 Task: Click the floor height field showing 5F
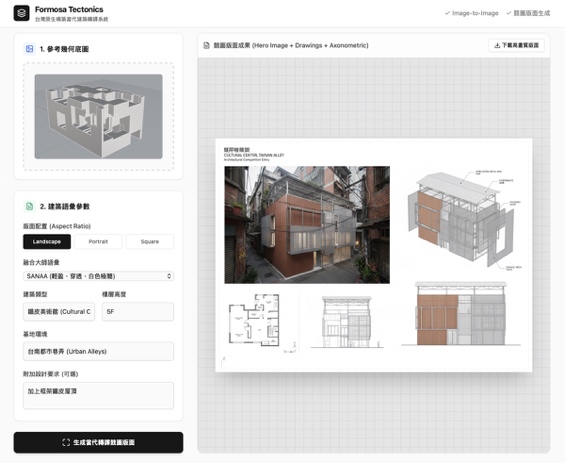tap(138, 312)
